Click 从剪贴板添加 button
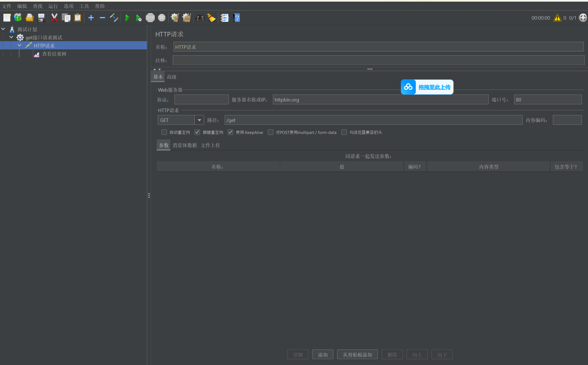Image resolution: width=588 pixels, height=365 pixels. (x=357, y=354)
